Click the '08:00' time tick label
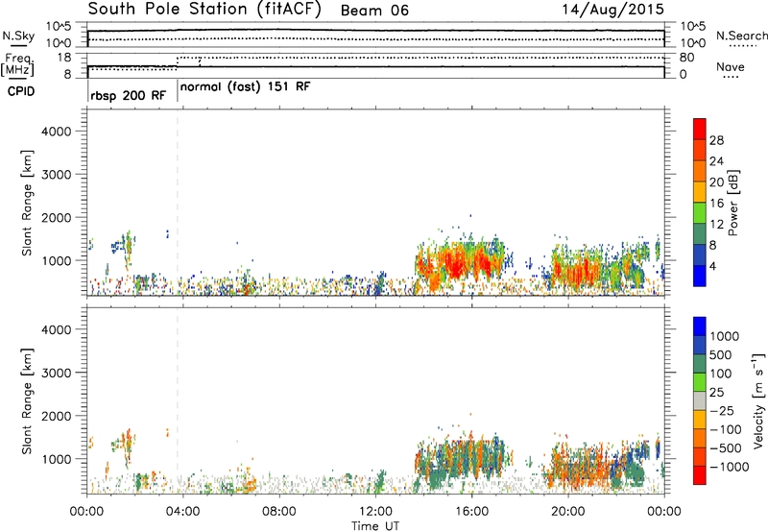768x532 pixels. point(279,512)
